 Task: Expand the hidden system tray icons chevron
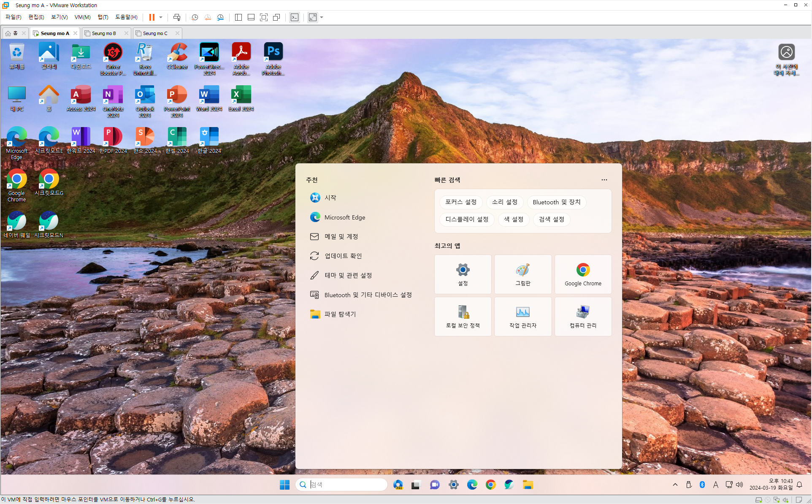coord(675,485)
